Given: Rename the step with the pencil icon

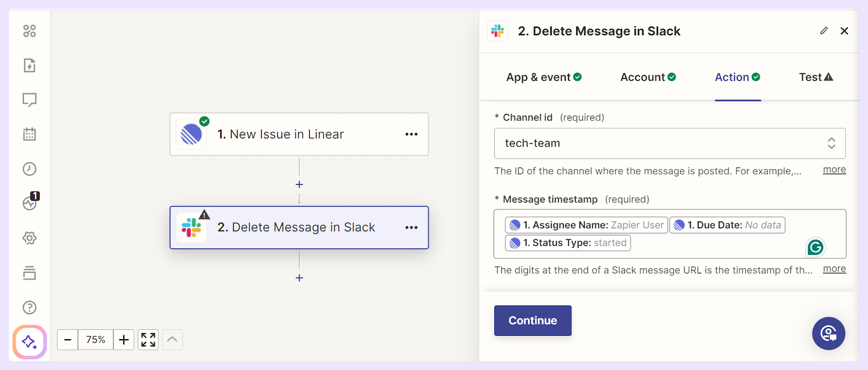Looking at the screenshot, I should coord(824,31).
